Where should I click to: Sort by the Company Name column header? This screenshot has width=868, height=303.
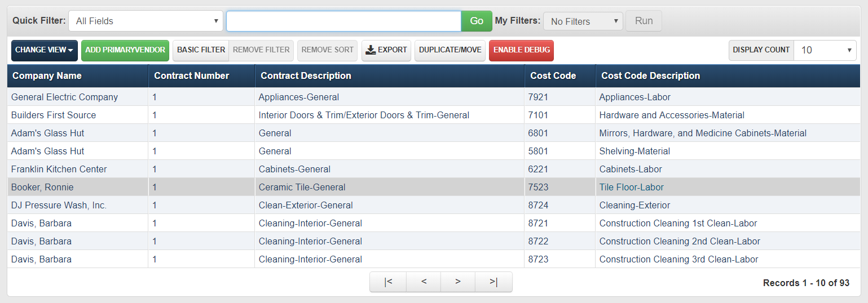tap(47, 76)
